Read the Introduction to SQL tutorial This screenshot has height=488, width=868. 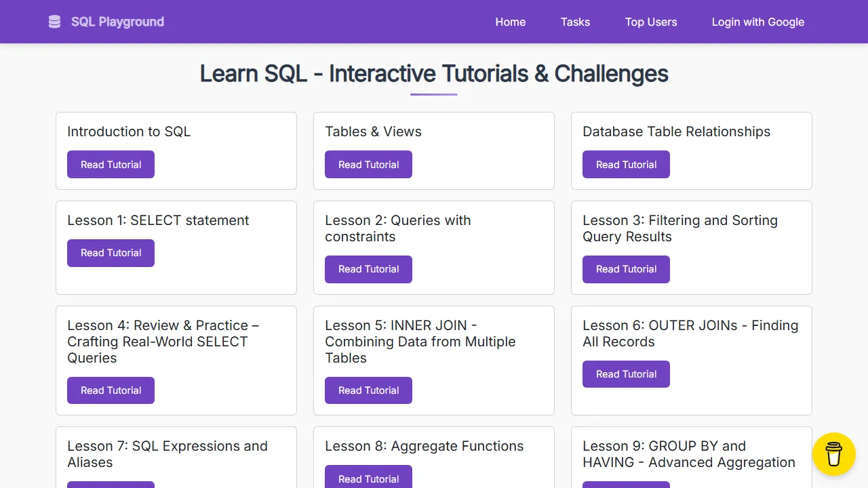click(111, 164)
